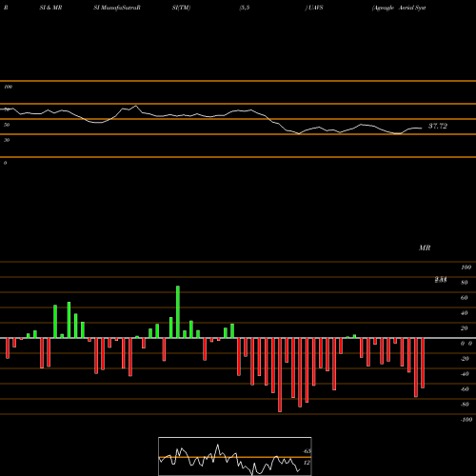Image resolution: width=476 pixels, height=476 pixels.
Task: Click the -80 label on MR axis
Action: point(465,405)
